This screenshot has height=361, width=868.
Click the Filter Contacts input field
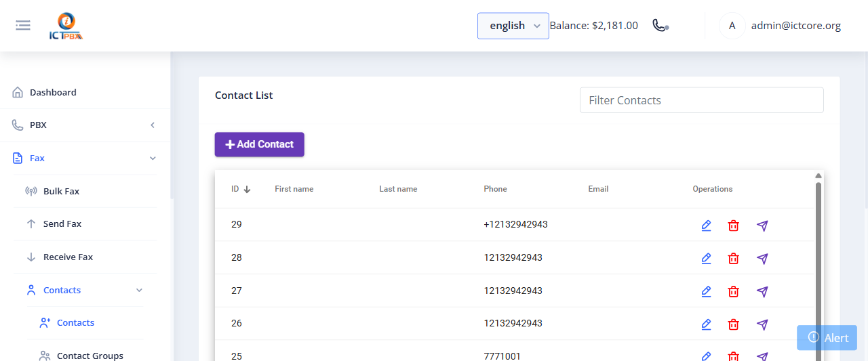(702, 100)
